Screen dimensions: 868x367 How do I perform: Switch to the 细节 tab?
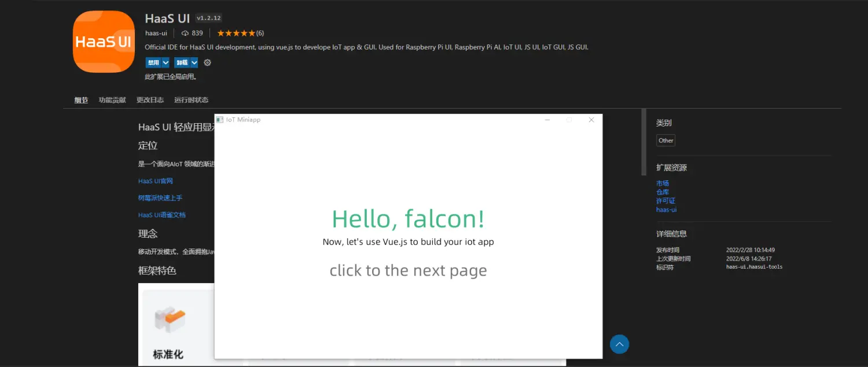(81, 100)
